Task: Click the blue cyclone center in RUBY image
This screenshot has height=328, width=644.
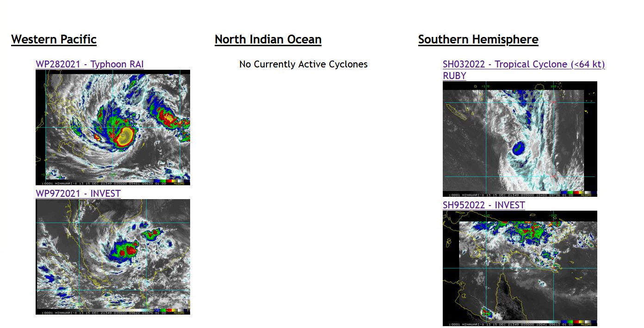Action: pos(519,148)
